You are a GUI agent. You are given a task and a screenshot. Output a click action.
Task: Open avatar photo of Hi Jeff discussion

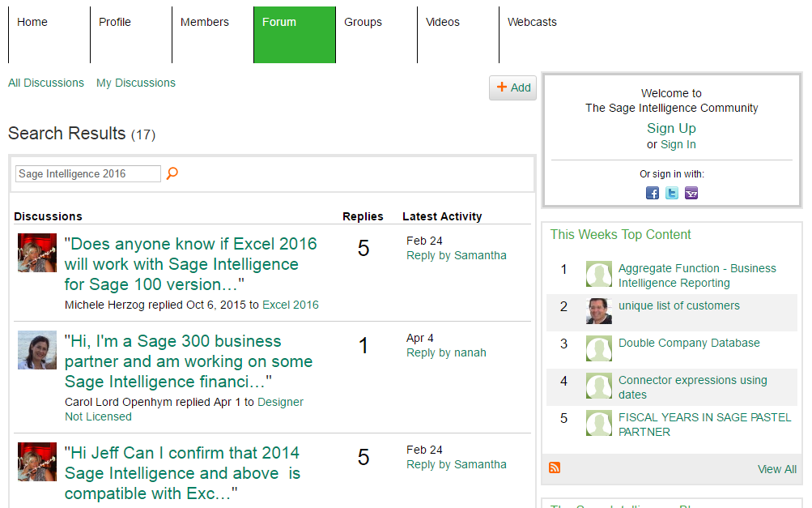(37, 462)
